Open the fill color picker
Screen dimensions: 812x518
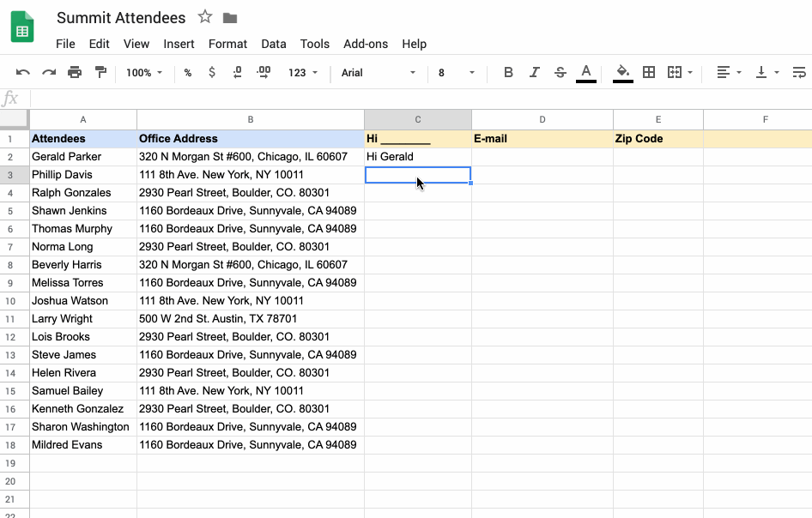622,73
